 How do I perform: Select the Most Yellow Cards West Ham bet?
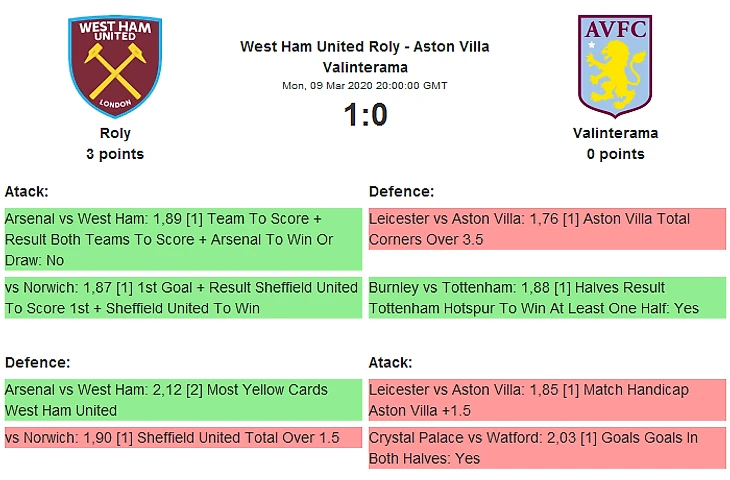(182, 400)
